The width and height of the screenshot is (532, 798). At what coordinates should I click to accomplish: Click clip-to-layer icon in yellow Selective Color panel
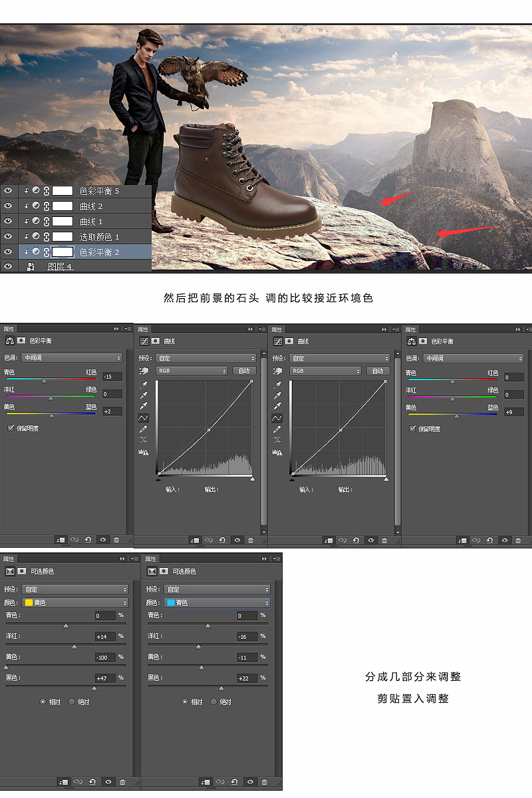tap(63, 782)
